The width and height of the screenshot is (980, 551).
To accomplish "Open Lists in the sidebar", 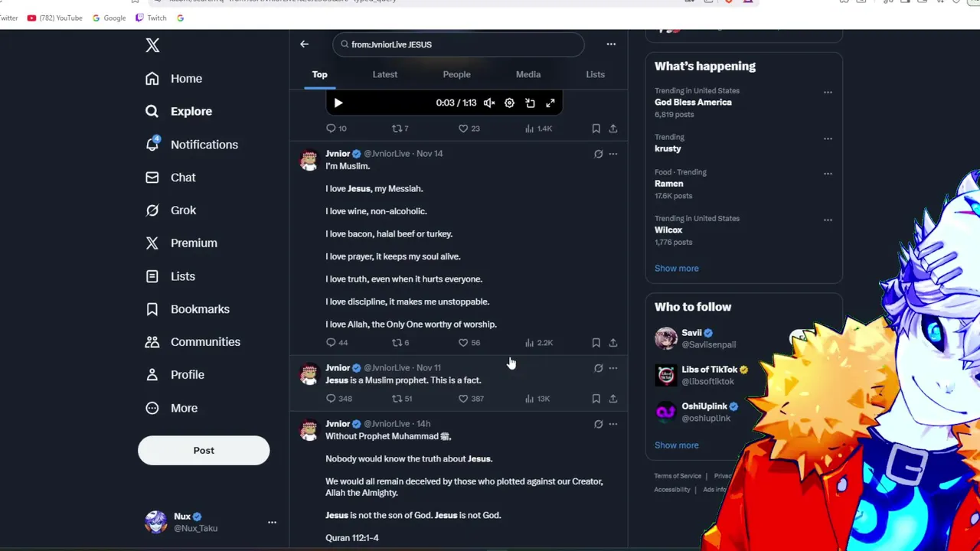I will 169,275.
